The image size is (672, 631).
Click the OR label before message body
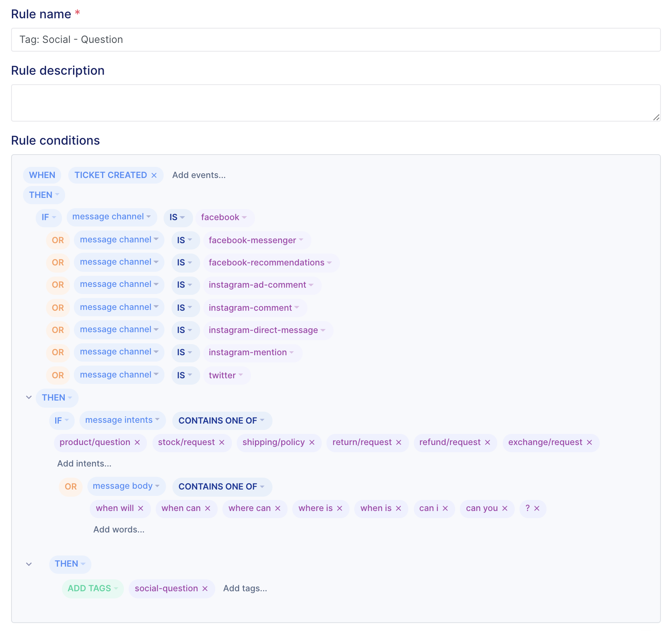[71, 487]
